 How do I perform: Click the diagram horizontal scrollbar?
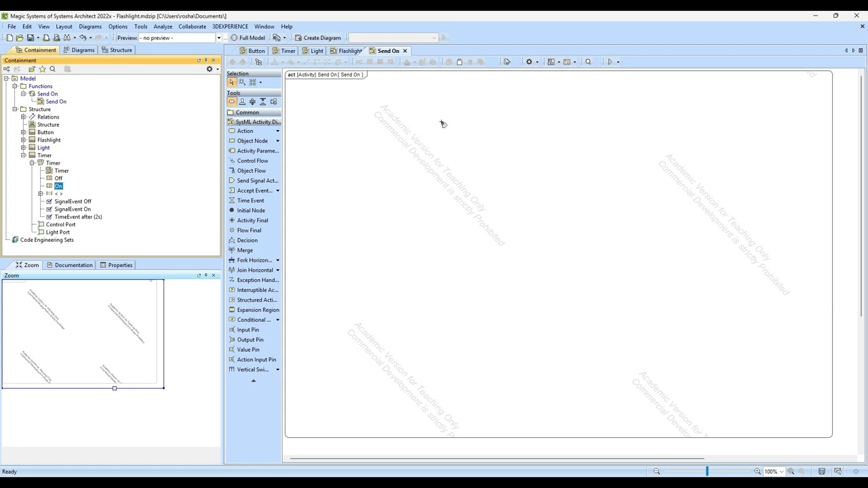(497, 459)
